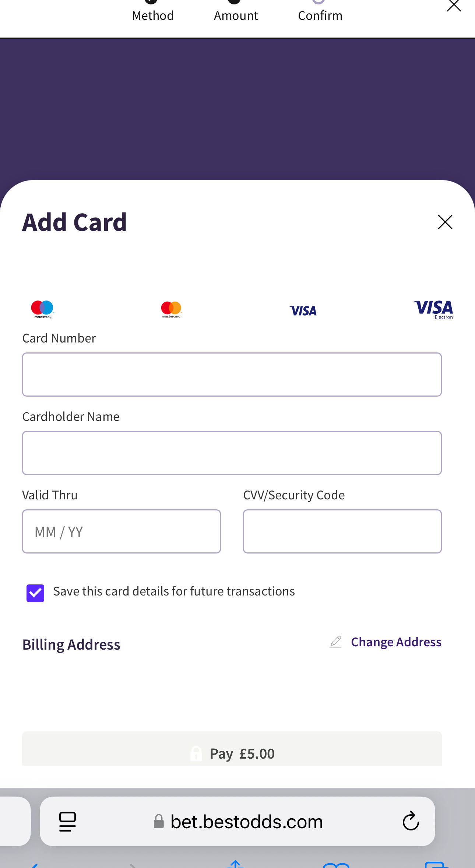Click the Maestro card logo

(x=42, y=309)
